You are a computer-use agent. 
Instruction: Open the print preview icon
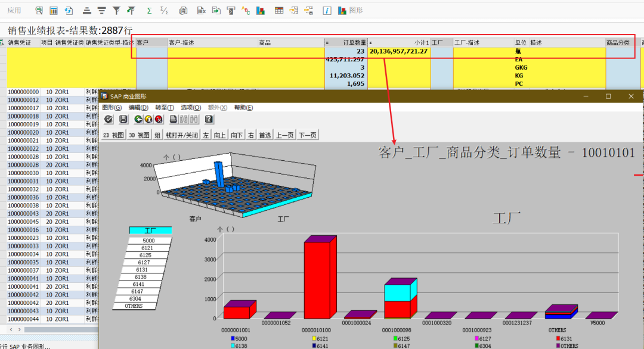click(x=183, y=11)
